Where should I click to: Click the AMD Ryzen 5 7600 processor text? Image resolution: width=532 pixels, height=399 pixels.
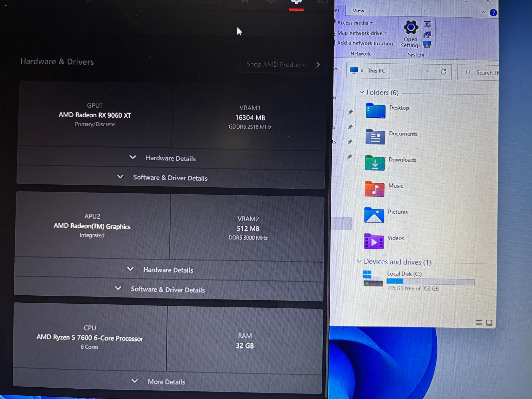coord(90,337)
